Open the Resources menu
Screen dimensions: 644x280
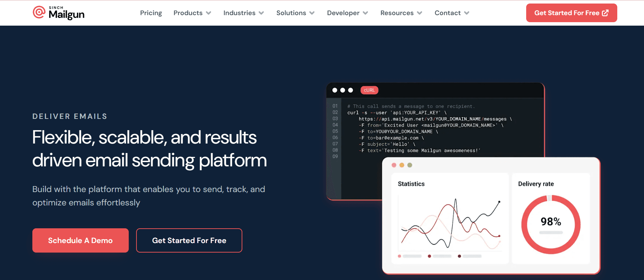coord(397,13)
